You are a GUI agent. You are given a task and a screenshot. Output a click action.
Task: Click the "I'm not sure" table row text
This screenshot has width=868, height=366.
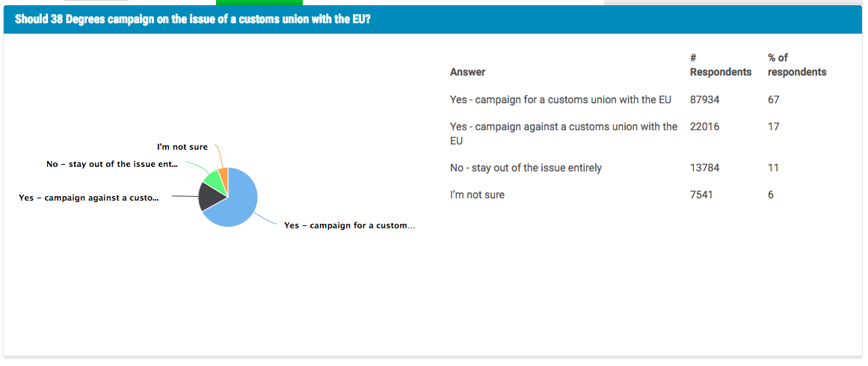pos(477,195)
